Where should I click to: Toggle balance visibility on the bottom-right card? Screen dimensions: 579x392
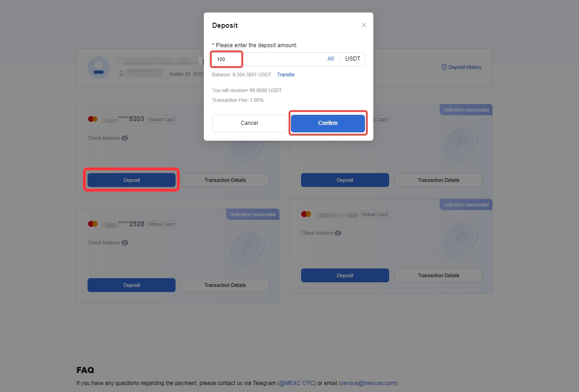click(x=338, y=233)
